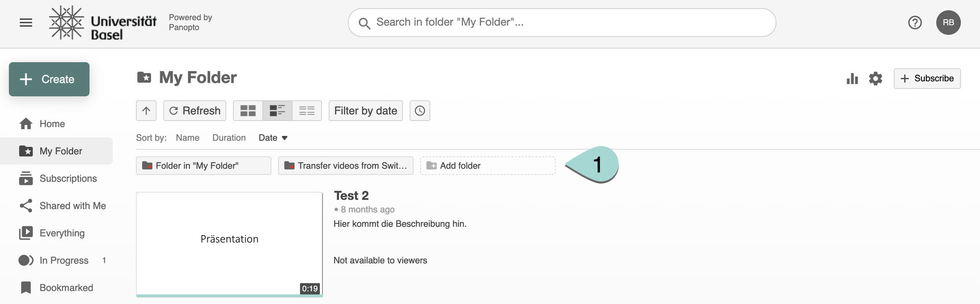The width and height of the screenshot is (980, 304).
Task: Go to Subscriptions in sidebar
Action: click(68, 178)
